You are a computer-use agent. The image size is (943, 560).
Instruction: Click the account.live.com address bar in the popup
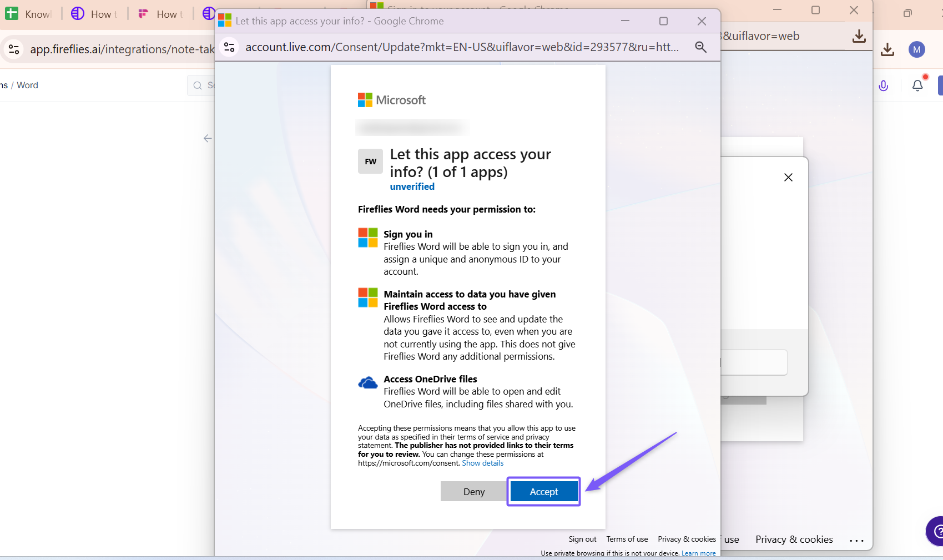click(x=462, y=47)
